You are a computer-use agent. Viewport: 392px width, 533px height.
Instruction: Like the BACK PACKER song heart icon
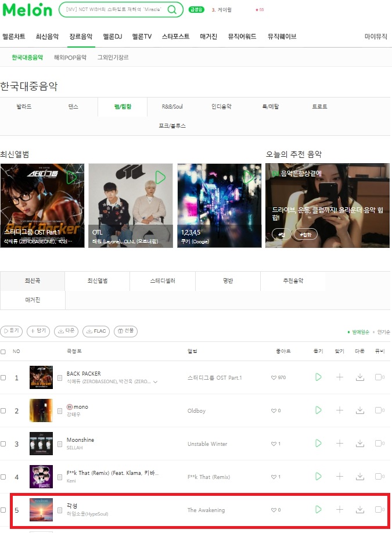pos(274,377)
